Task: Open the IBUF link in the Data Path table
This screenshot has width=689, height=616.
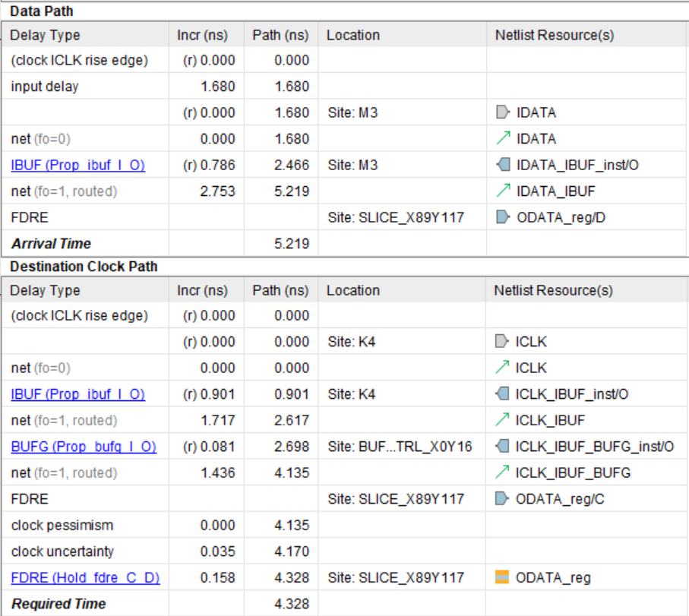Action: pos(77,165)
